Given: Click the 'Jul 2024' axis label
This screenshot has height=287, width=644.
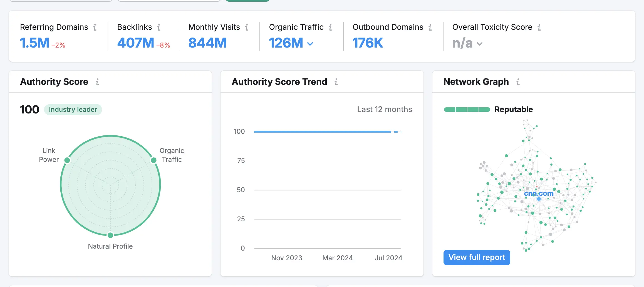Looking at the screenshot, I should pyautogui.click(x=388, y=258).
